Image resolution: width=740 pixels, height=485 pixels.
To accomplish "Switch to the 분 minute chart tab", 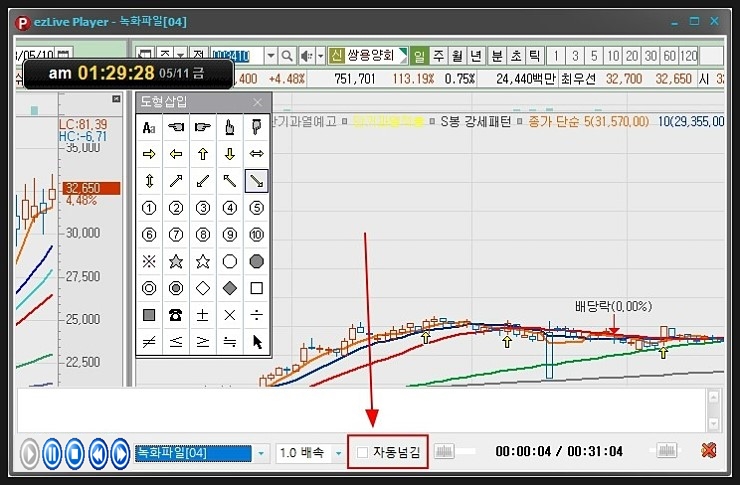I will [x=497, y=56].
